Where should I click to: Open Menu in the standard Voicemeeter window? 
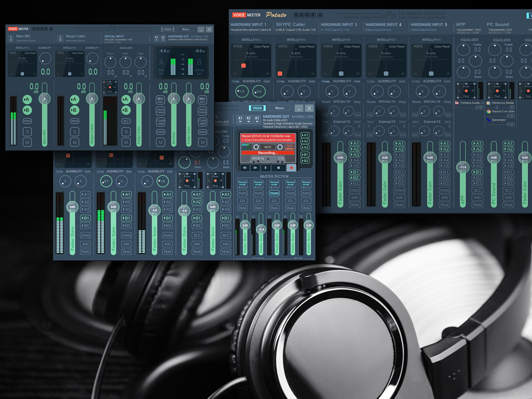[x=186, y=29]
